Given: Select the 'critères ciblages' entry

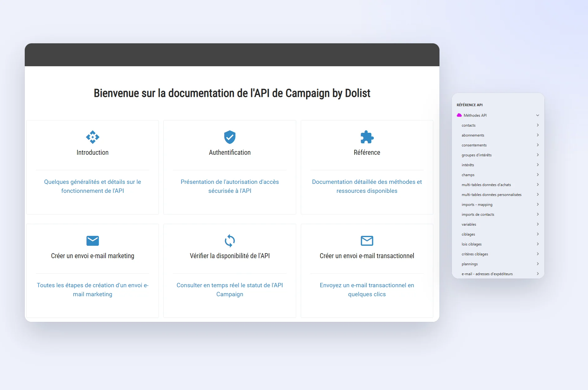Looking at the screenshot, I should (475, 254).
